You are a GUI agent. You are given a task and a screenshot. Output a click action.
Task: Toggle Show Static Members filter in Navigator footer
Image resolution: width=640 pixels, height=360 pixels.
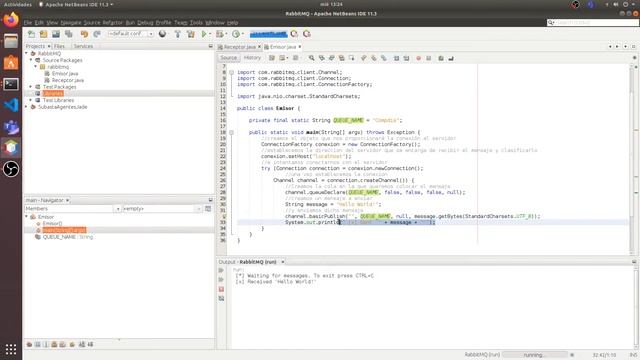point(46,344)
